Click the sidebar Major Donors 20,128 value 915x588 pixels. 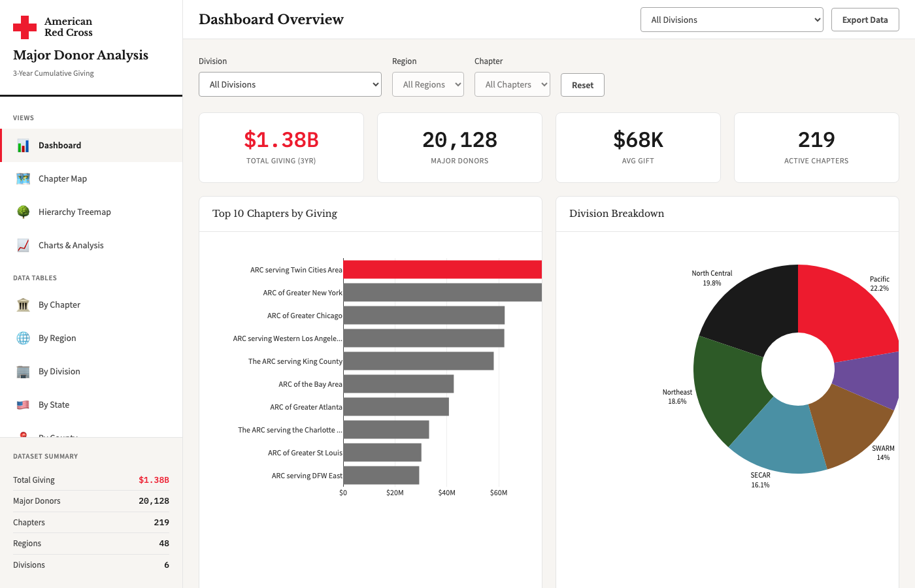154,501
